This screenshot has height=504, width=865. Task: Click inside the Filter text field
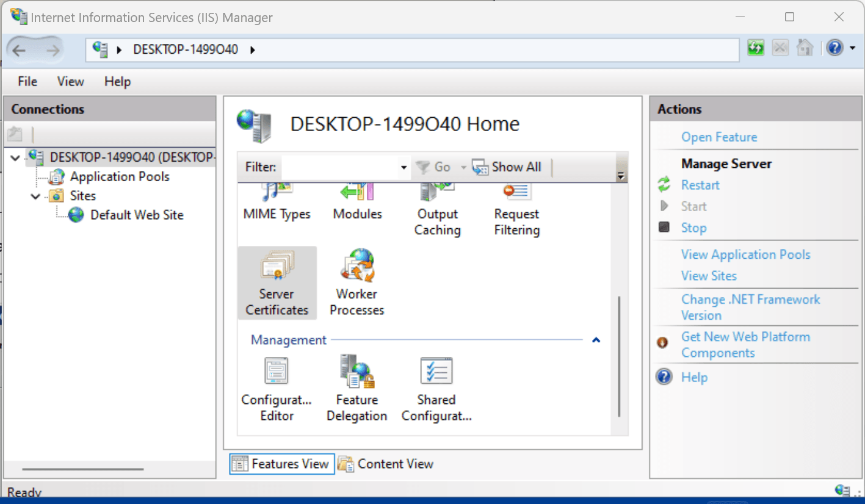click(342, 167)
